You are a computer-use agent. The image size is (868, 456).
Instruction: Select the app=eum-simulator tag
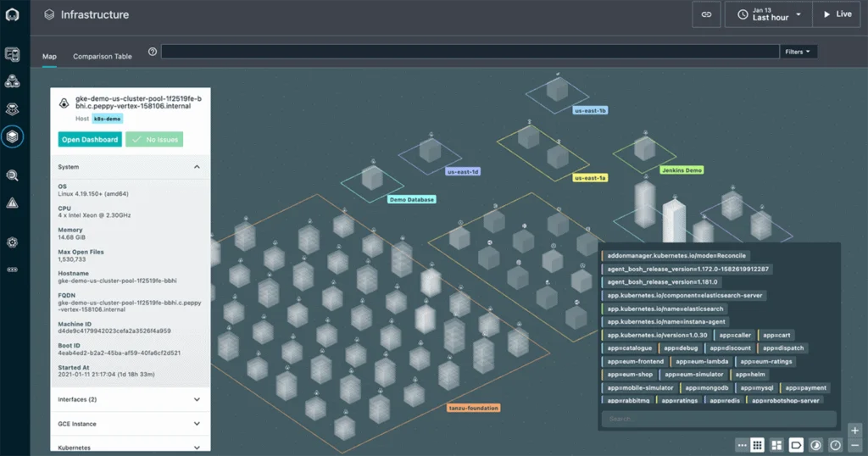pos(693,375)
